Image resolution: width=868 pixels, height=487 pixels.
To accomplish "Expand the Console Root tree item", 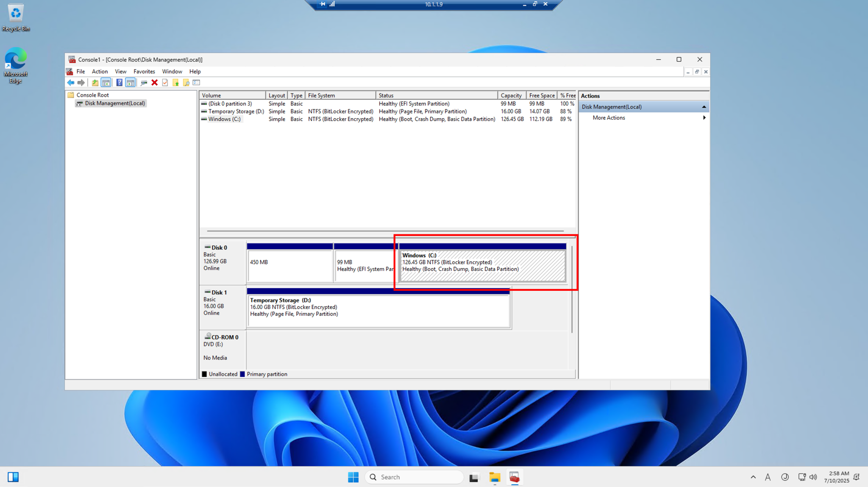I will pyautogui.click(x=92, y=95).
